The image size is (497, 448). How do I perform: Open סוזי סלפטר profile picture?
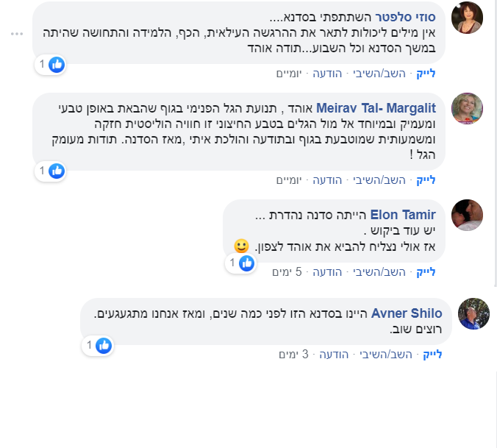[x=467, y=18]
